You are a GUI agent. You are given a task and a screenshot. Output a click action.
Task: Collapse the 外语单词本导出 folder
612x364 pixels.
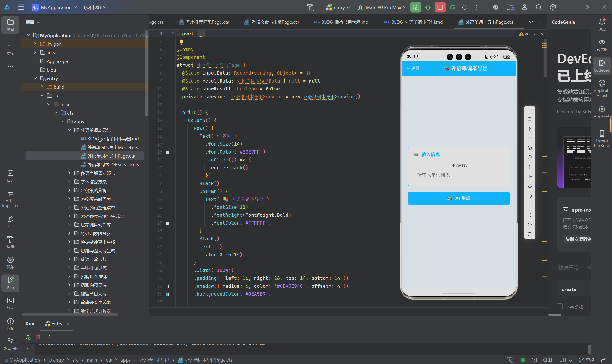pos(69,130)
